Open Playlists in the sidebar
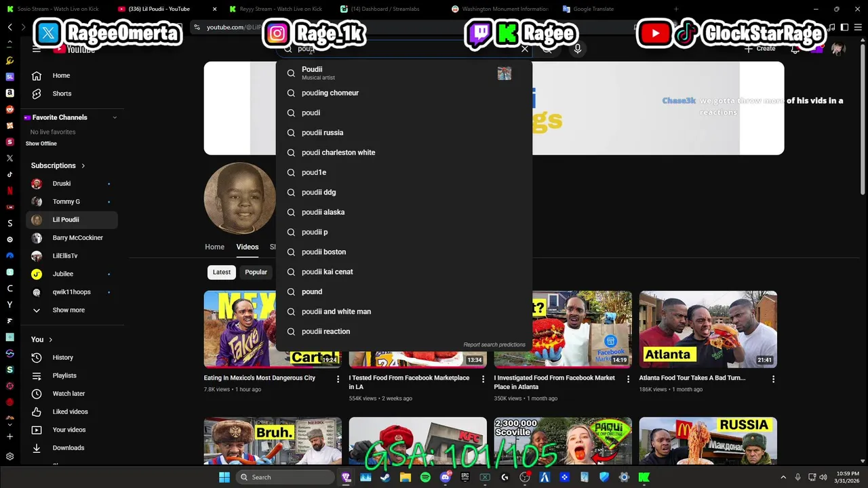This screenshot has width=868, height=488. [71, 375]
